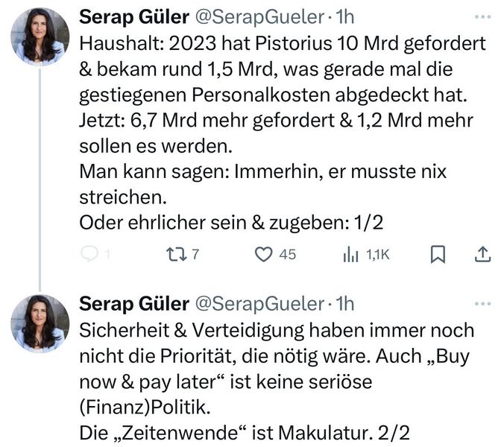This screenshot has width=504, height=447.
Task: Open @SerapGueler handle on first tweet
Action: 259,18
